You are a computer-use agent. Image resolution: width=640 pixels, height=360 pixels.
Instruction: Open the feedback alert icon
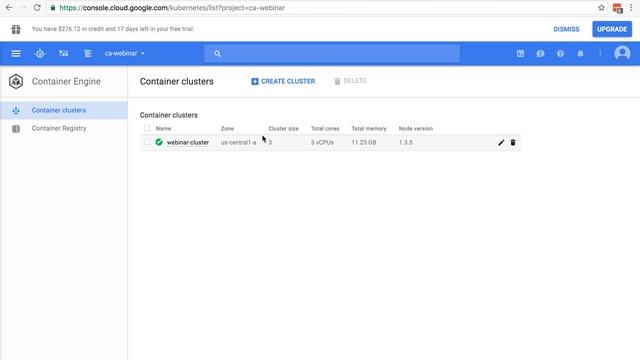pos(540,53)
